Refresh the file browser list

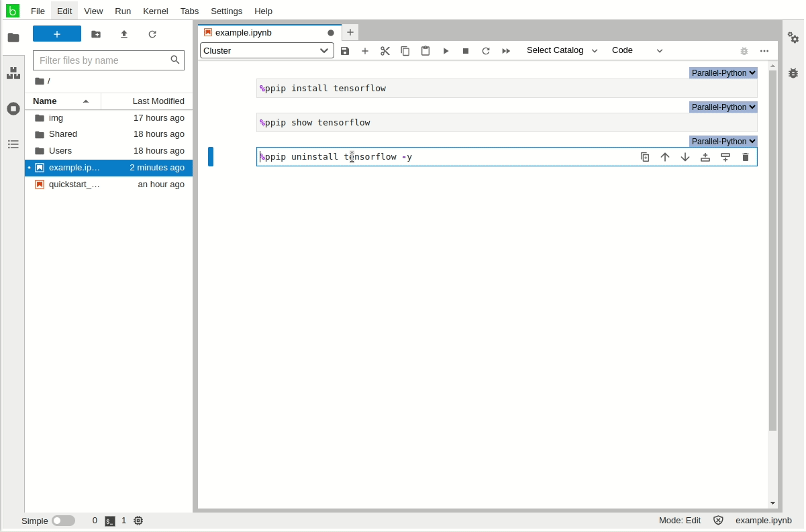(x=152, y=34)
